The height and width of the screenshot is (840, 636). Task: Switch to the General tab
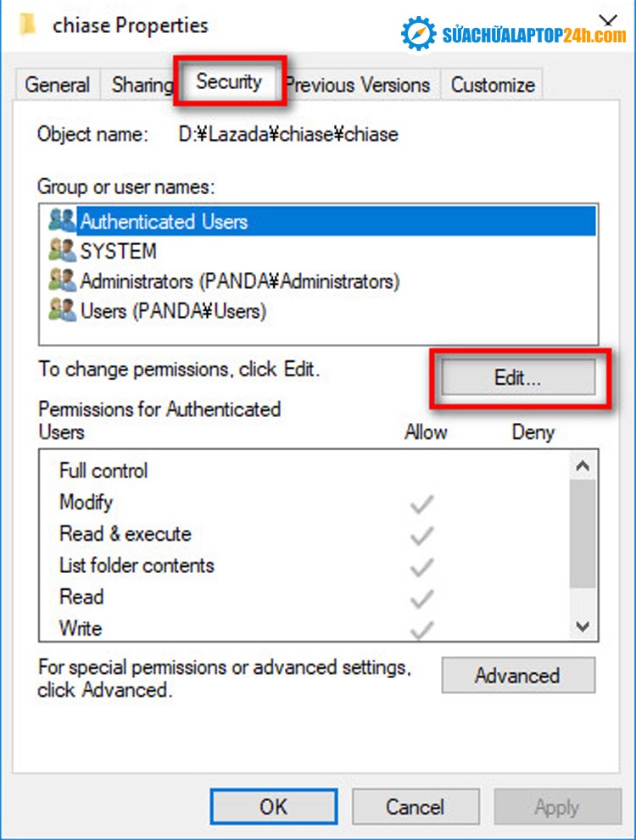click(58, 85)
